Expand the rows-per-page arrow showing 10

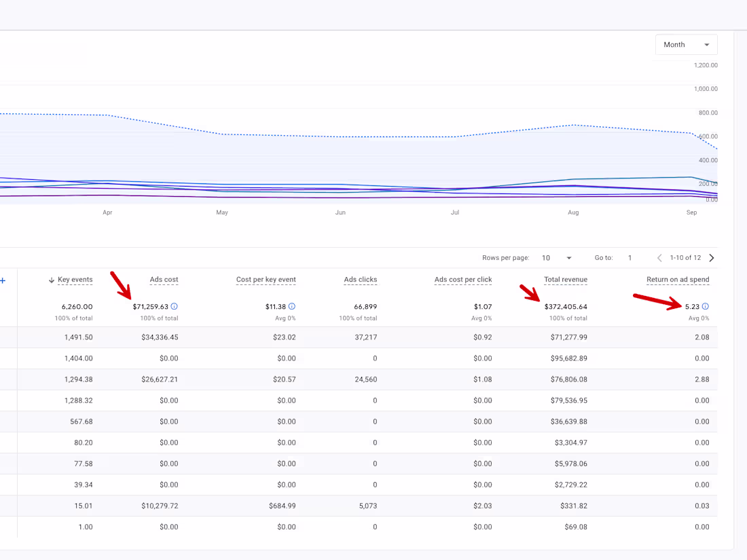coord(569,258)
